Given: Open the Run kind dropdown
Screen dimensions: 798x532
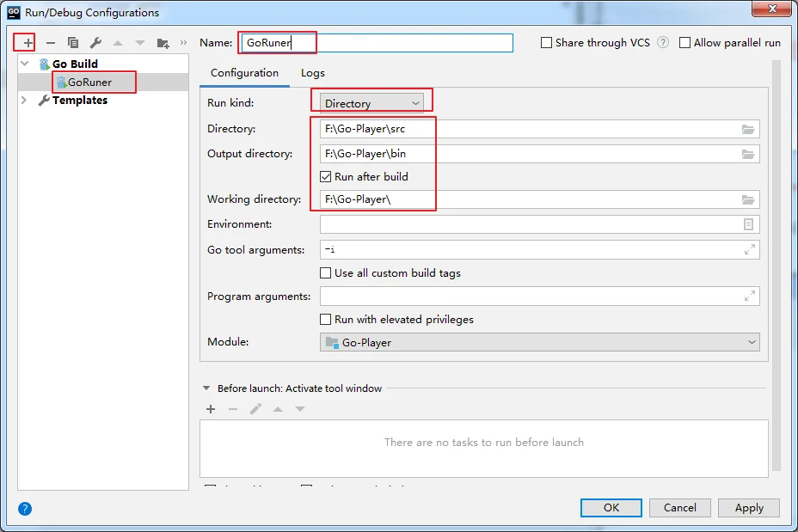Looking at the screenshot, I should (x=371, y=103).
